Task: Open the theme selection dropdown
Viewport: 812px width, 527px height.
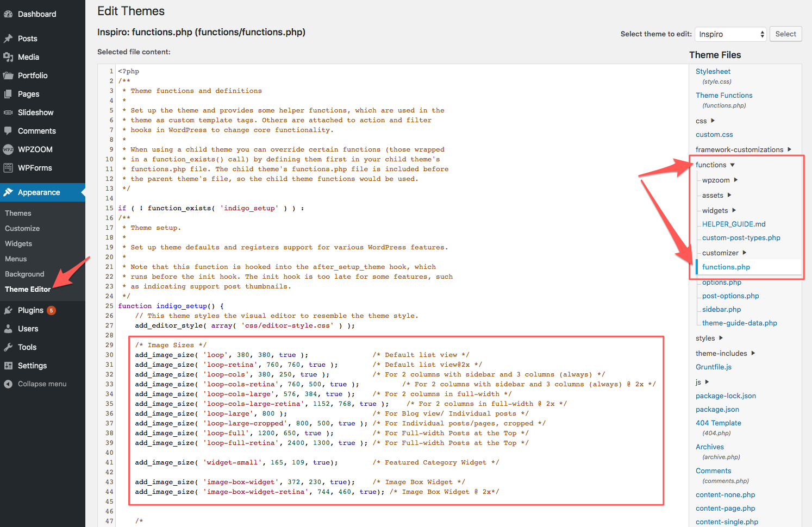Action: pyautogui.click(x=730, y=34)
